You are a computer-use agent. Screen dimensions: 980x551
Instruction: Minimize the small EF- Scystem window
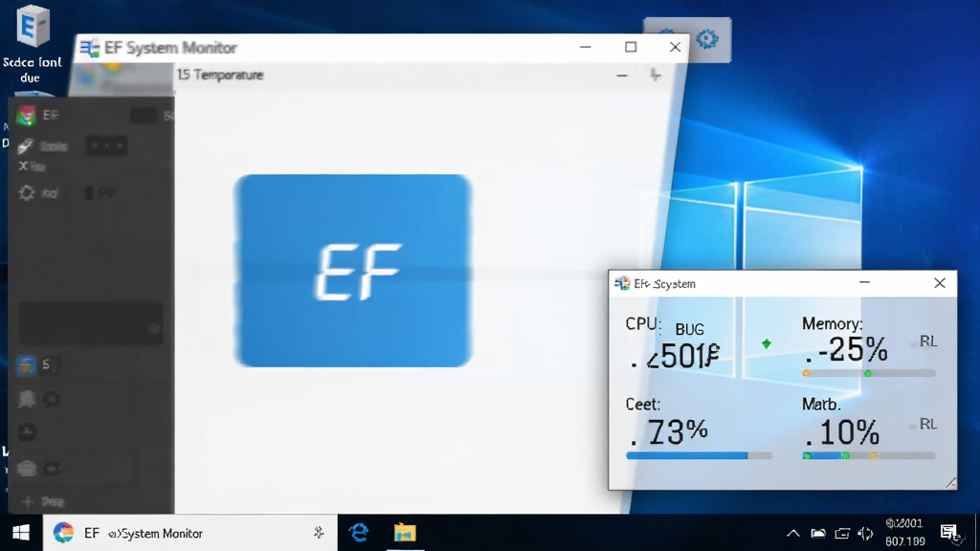pyautogui.click(x=864, y=282)
